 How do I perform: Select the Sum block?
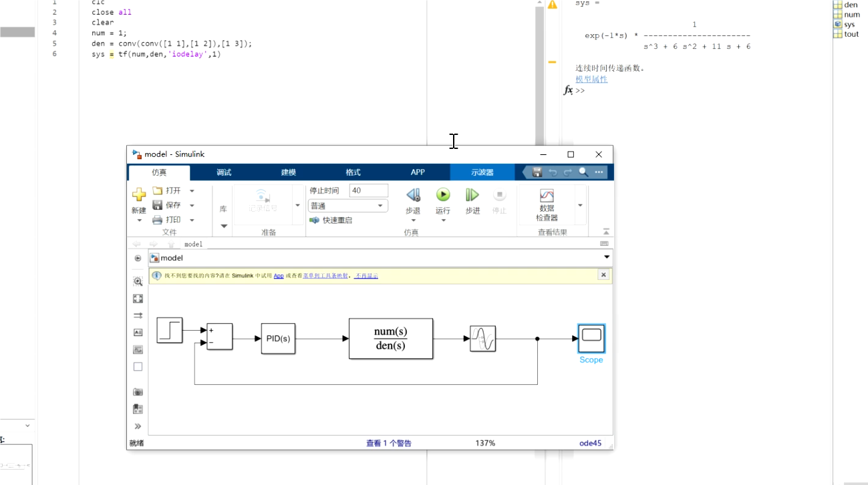pos(219,337)
